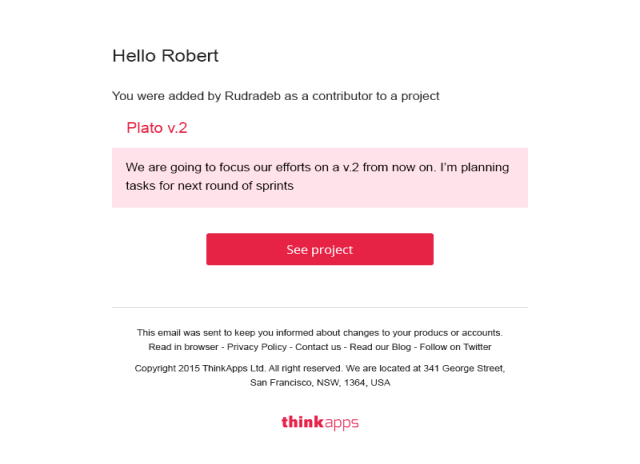Click the 'We are going to focus' line
The width and height of the screenshot is (640, 464).
[x=318, y=167]
